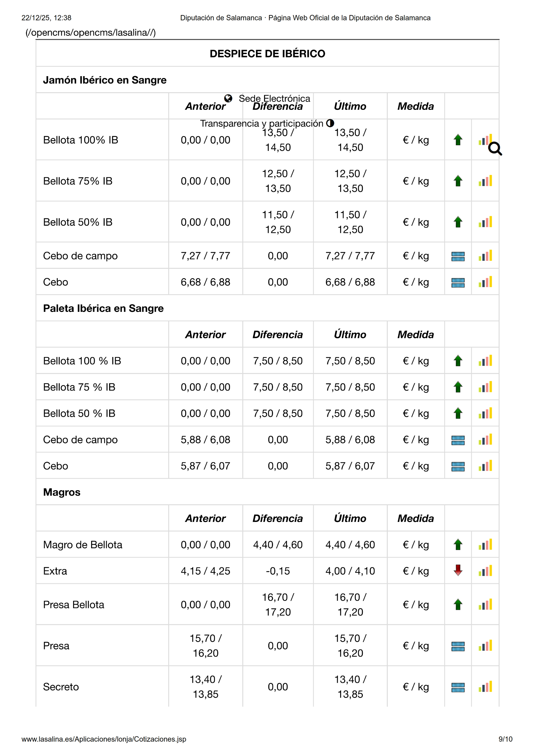Follow the /opencms/opencms/lasalina// link
The image size is (534, 756).
90,32
